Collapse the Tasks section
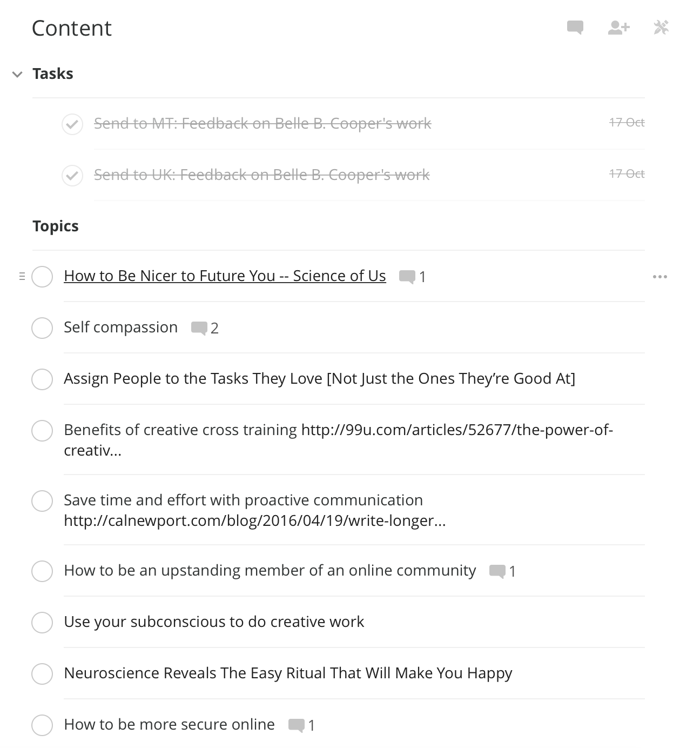Viewport: 700px width, 748px height. point(17,75)
